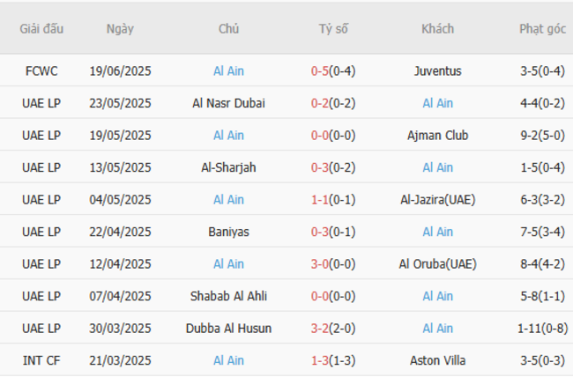
Task: Click the 'Giải đấu' column header
Action: tap(41, 28)
